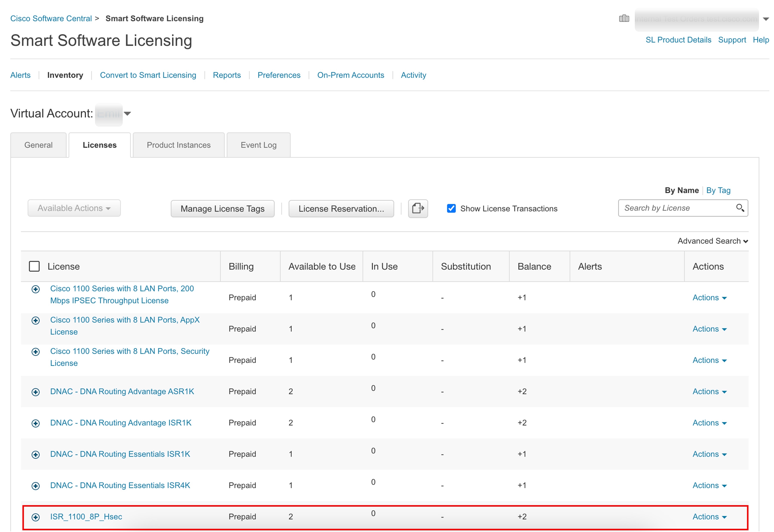The height and width of the screenshot is (532, 774).
Task: Open the Preferences menu item
Action: (279, 75)
